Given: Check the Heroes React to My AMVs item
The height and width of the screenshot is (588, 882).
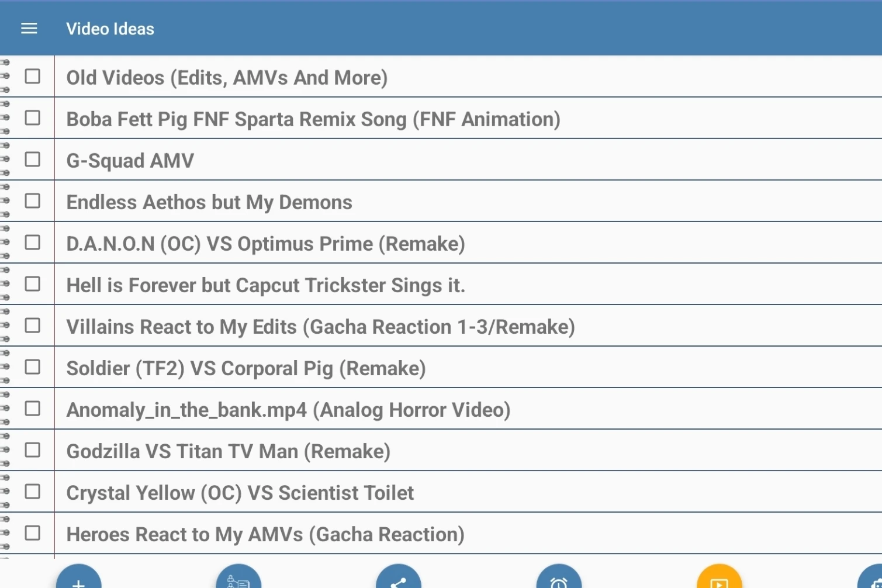Looking at the screenshot, I should pyautogui.click(x=33, y=533).
